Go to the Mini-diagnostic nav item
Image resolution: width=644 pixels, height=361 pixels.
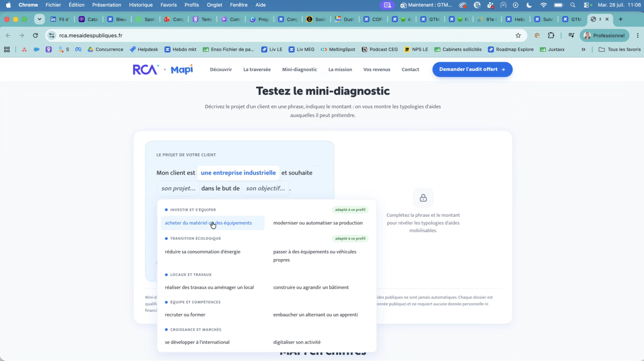300,70
